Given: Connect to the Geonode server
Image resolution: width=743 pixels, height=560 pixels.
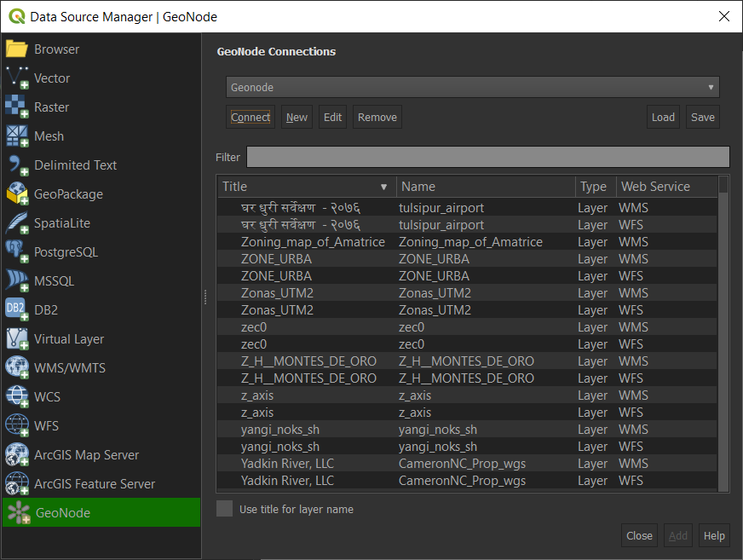Looking at the screenshot, I should 250,116.
